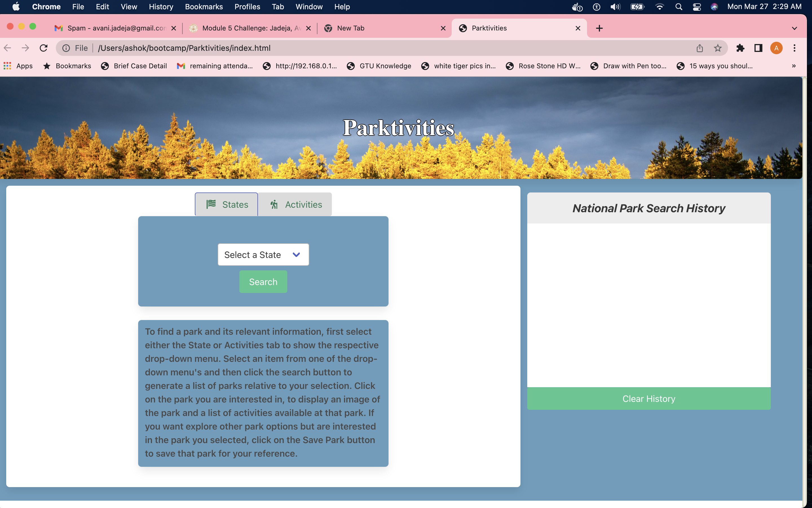
Task: Click the instructions paragraph text
Action: click(263, 392)
